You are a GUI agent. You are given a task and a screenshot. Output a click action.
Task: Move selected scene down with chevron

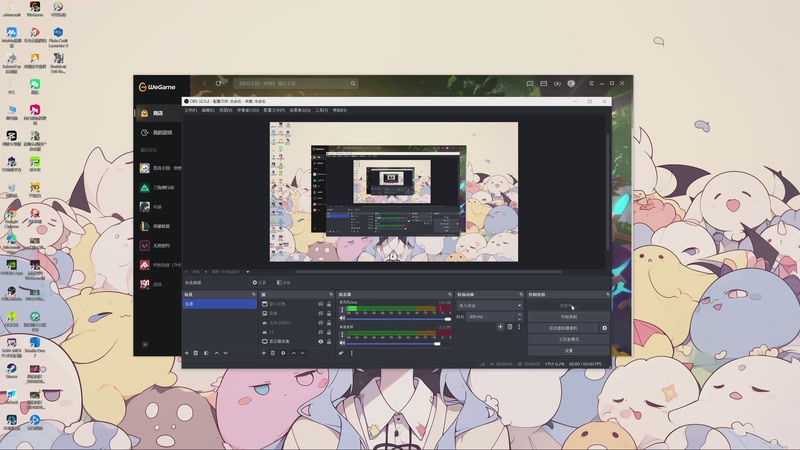click(x=226, y=353)
